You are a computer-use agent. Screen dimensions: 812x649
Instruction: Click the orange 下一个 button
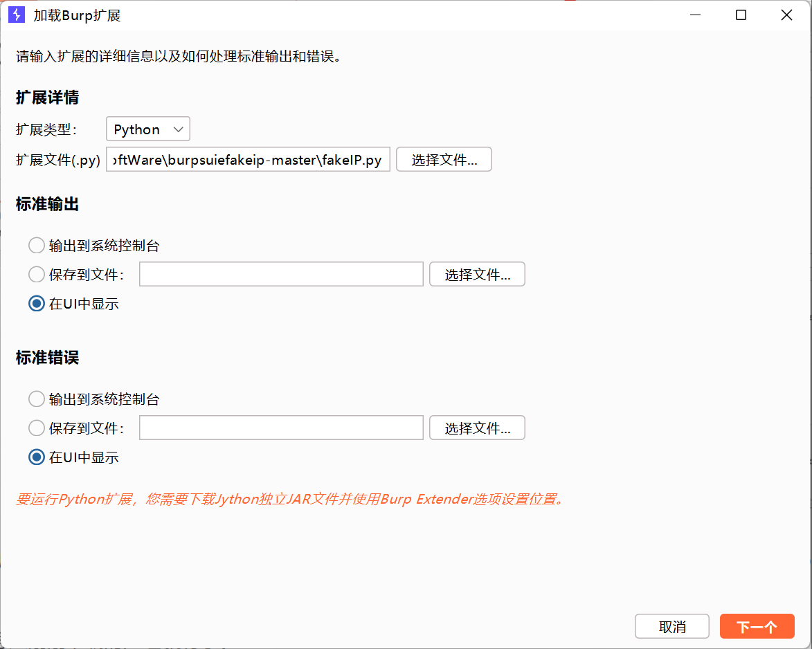click(757, 627)
